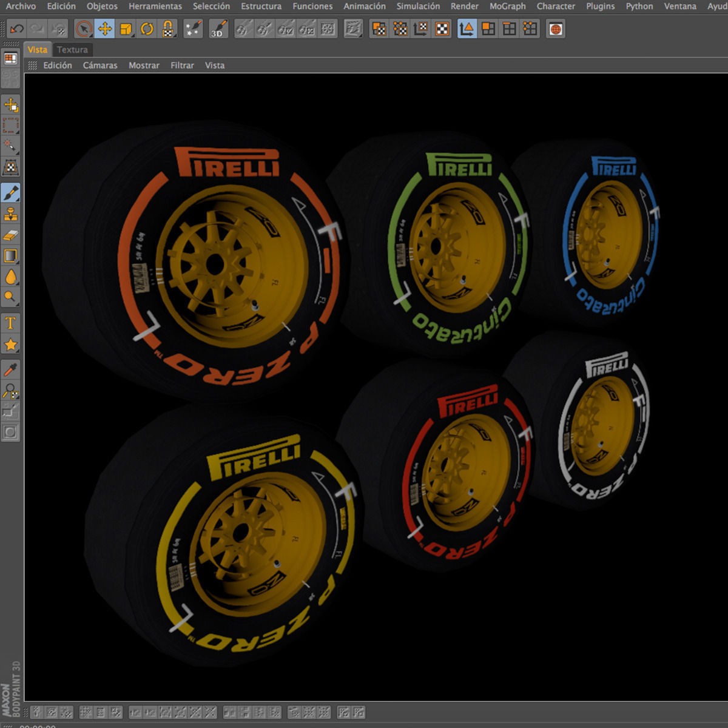Image resolution: width=728 pixels, height=728 pixels.
Task: Open the Plugins menu
Action: (600, 6)
